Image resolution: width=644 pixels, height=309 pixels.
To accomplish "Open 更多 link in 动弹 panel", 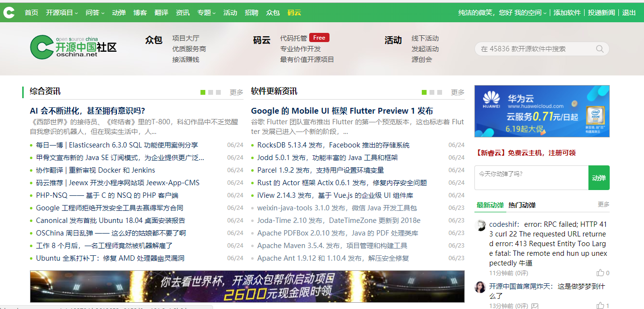I will 603,205.
